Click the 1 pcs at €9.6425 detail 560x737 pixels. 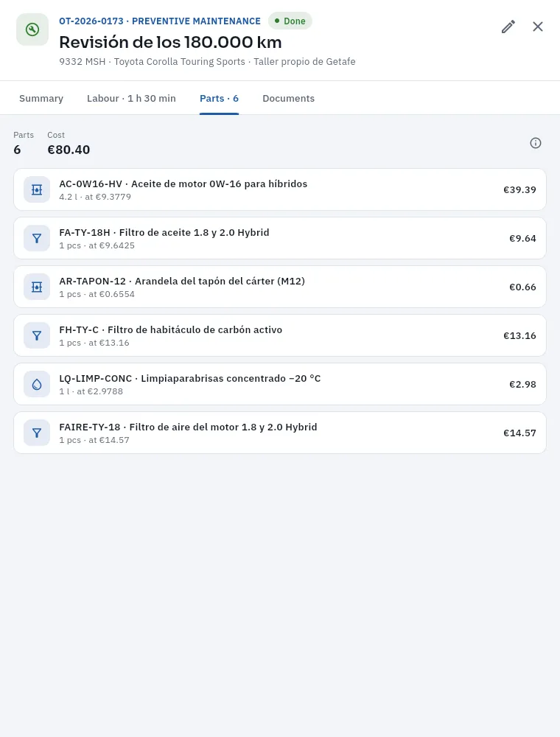tap(97, 245)
